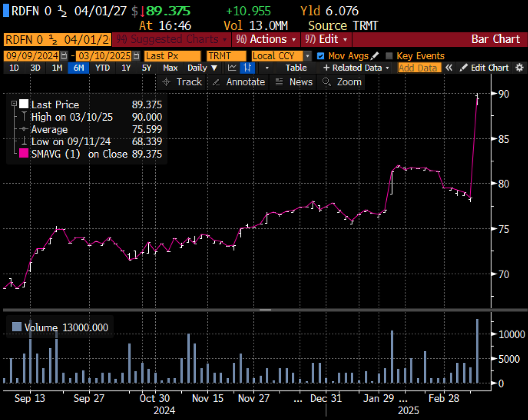This screenshot has height=420, width=528.
Task: Click the Local CCY field
Action: (x=277, y=56)
